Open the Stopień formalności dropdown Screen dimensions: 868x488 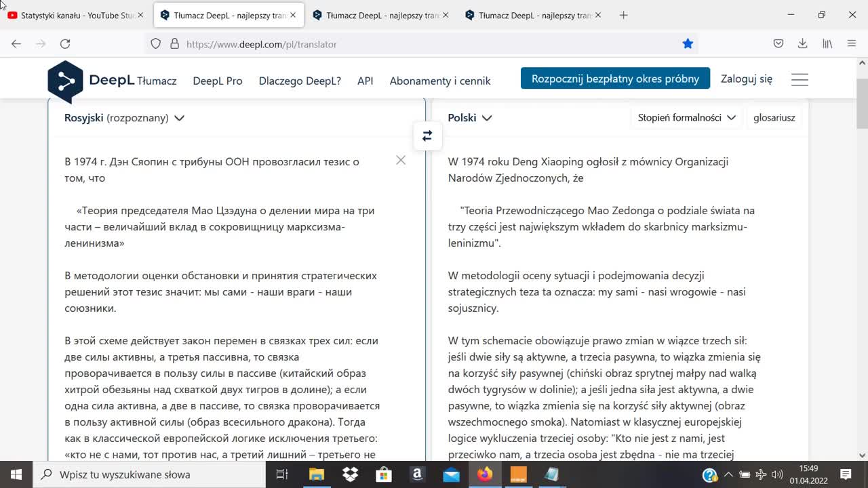(686, 117)
